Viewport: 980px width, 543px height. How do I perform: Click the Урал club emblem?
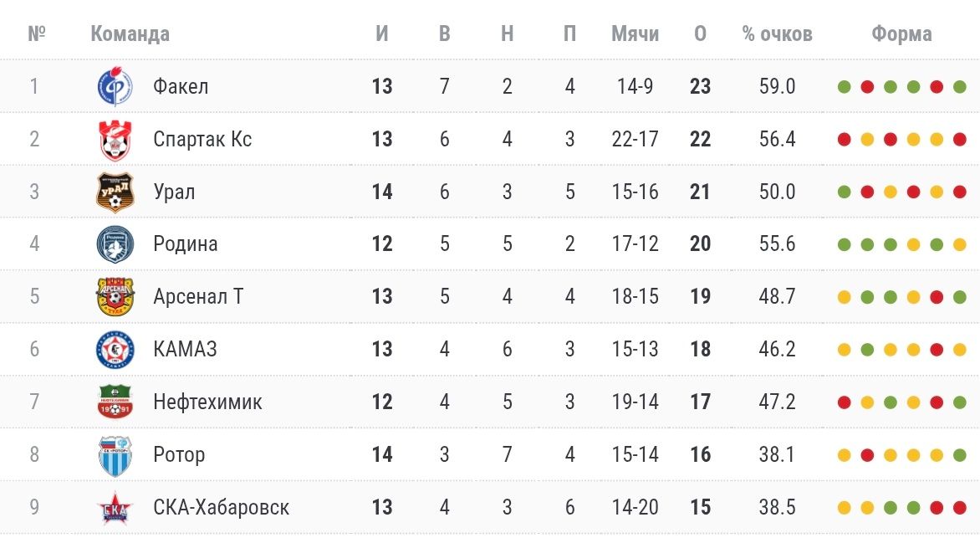click(x=115, y=192)
